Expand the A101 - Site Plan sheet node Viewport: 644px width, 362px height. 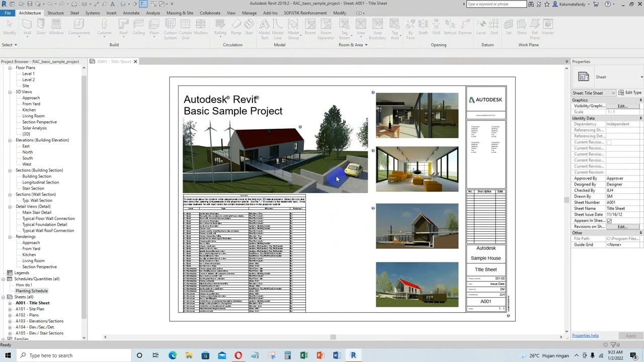(10, 309)
